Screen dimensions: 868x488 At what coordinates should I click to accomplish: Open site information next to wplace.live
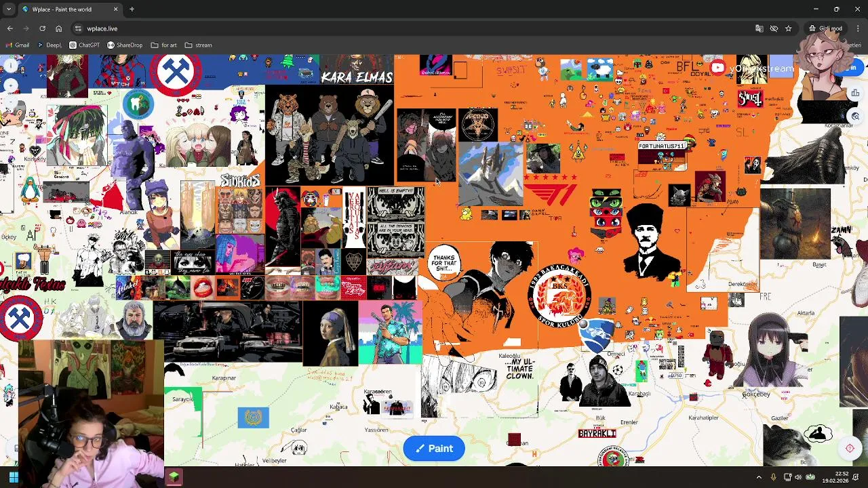(x=79, y=28)
